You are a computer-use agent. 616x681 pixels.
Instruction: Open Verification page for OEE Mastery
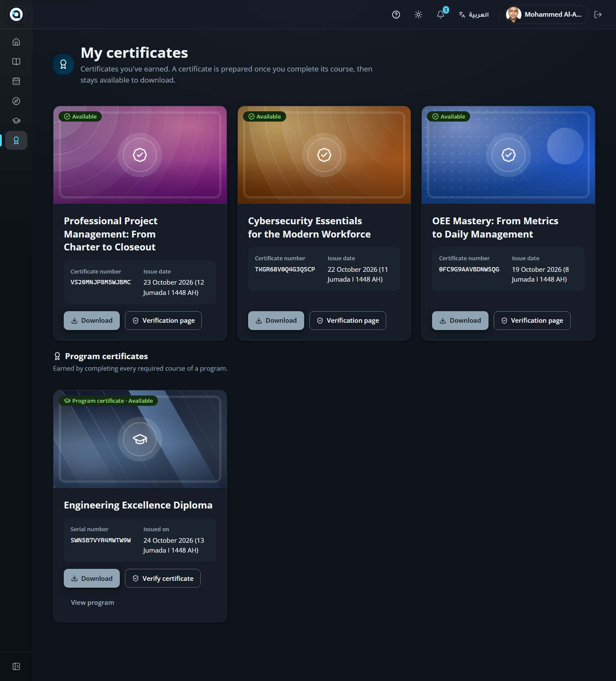(x=532, y=321)
